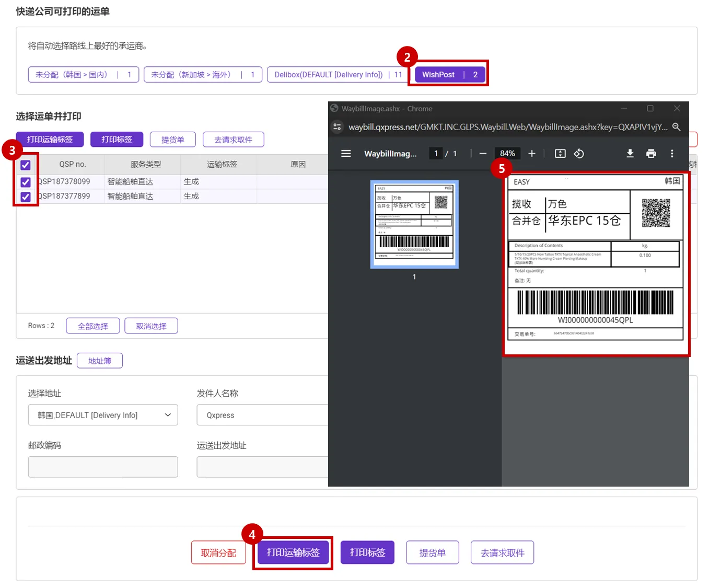
Task: Open the PDF viewer sidebar menu icon
Action: pyautogui.click(x=346, y=154)
